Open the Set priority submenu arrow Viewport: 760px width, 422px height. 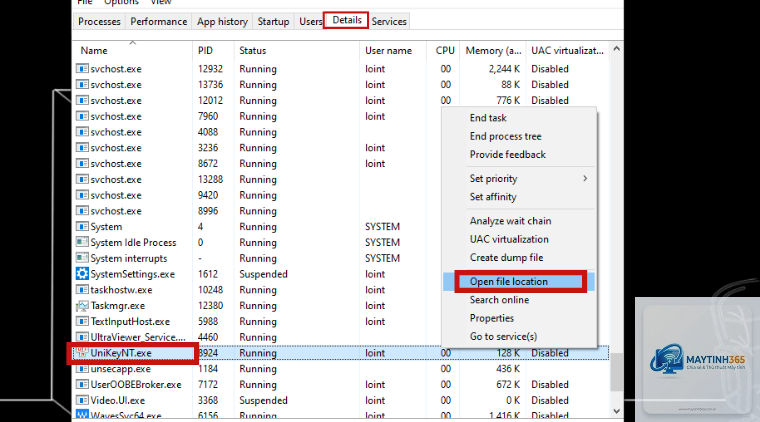click(x=585, y=178)
